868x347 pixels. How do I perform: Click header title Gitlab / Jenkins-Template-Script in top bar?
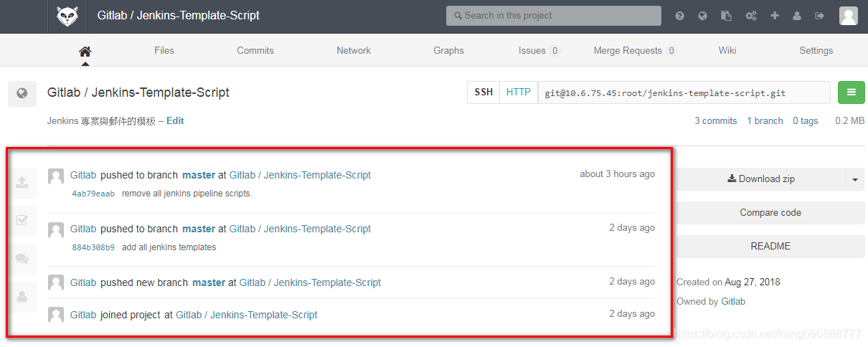coord(179,16)
